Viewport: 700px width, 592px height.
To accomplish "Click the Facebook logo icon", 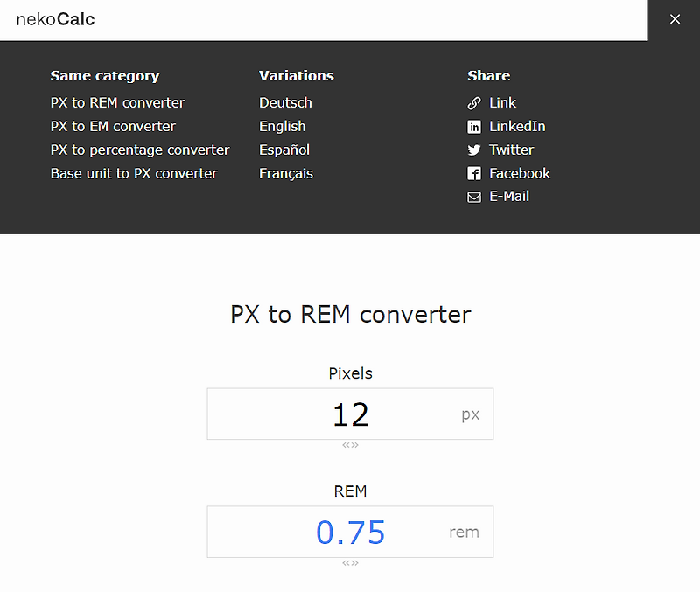I will (x=474, y=173).
